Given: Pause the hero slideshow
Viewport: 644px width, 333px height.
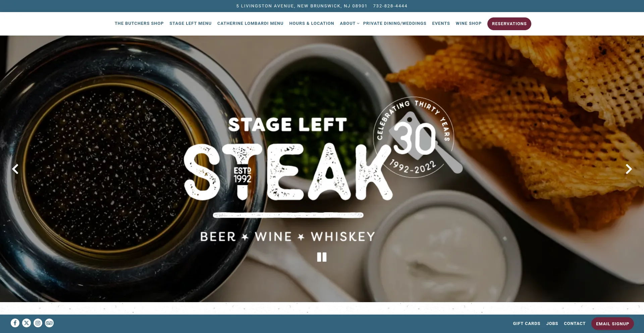Looking at the screenshot, I should pyautogui.click(x=322, y=257).
